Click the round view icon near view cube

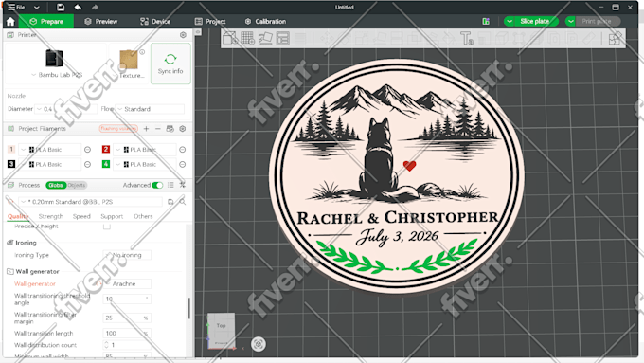click(x=259, y=344)
